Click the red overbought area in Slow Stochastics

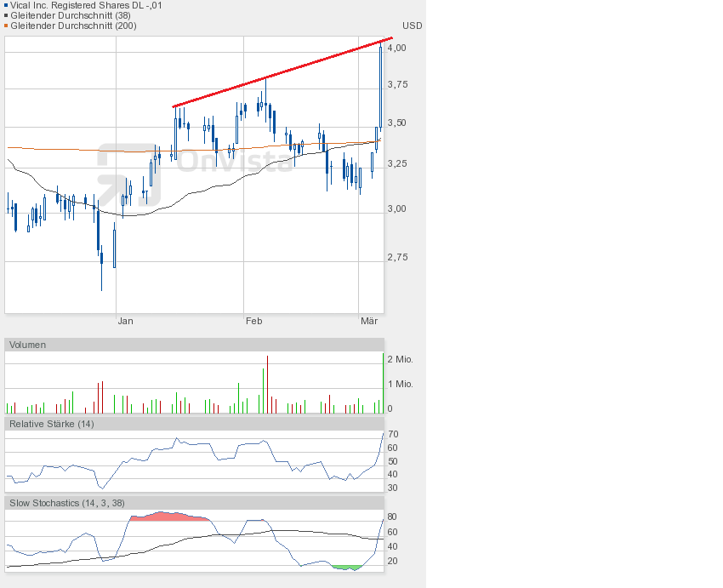coord(171,517)
